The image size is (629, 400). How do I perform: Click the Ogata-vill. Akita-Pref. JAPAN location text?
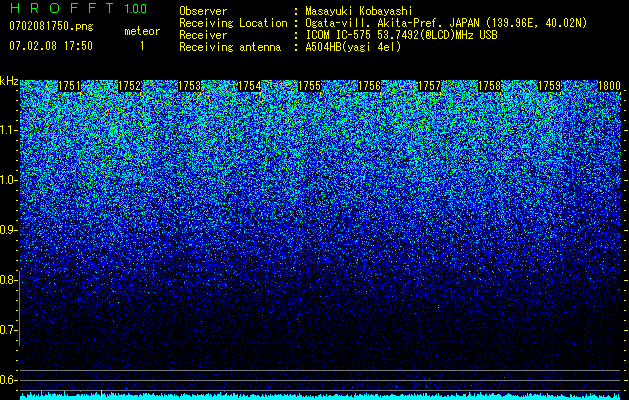(x=446, y=23)
